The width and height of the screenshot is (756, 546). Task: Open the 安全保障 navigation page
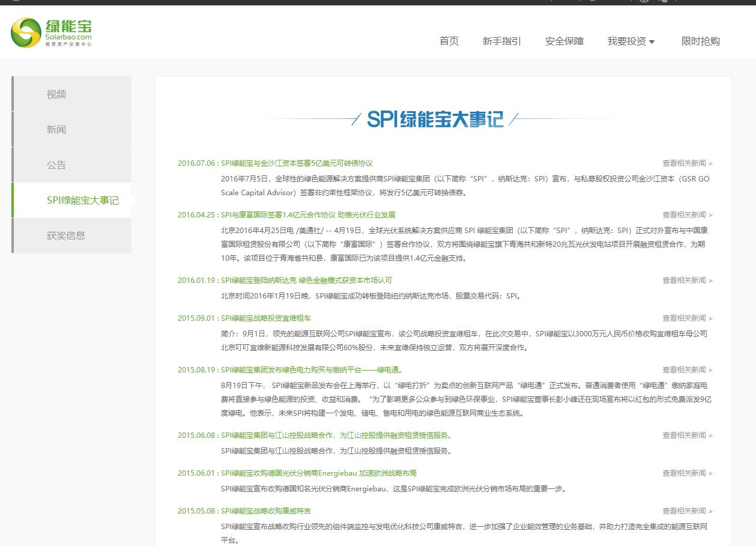tap(564, 41)
